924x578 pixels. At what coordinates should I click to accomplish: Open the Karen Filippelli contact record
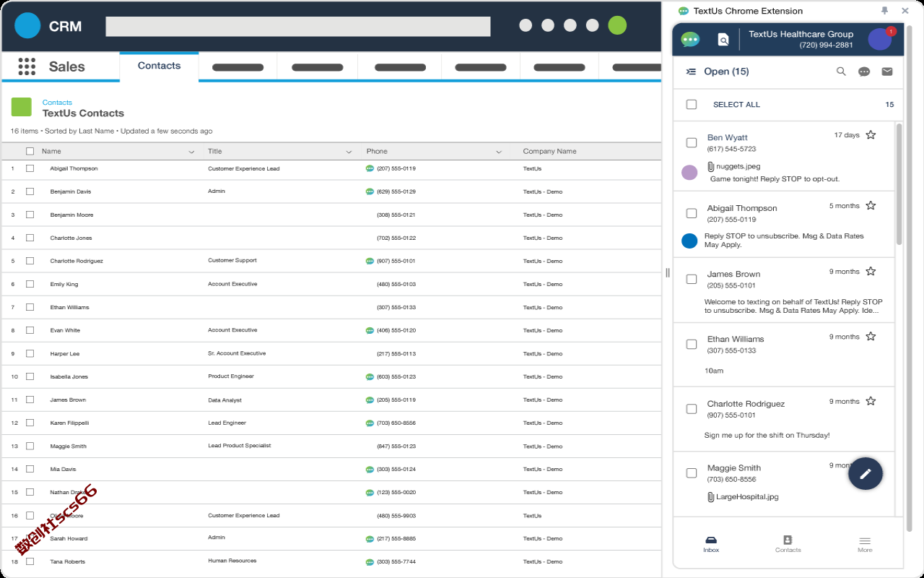coord(69,423)
